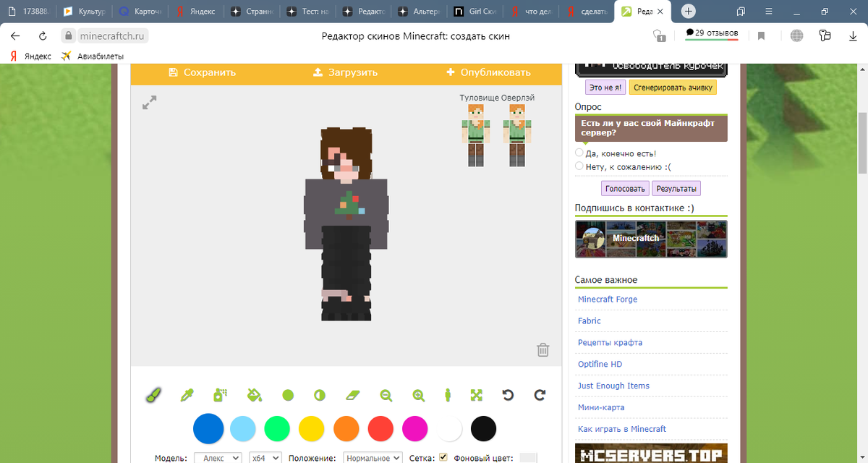This screenshot has width=868, height=463.
Task: Open the Just Enough Items link
Action: click(613, 386)
